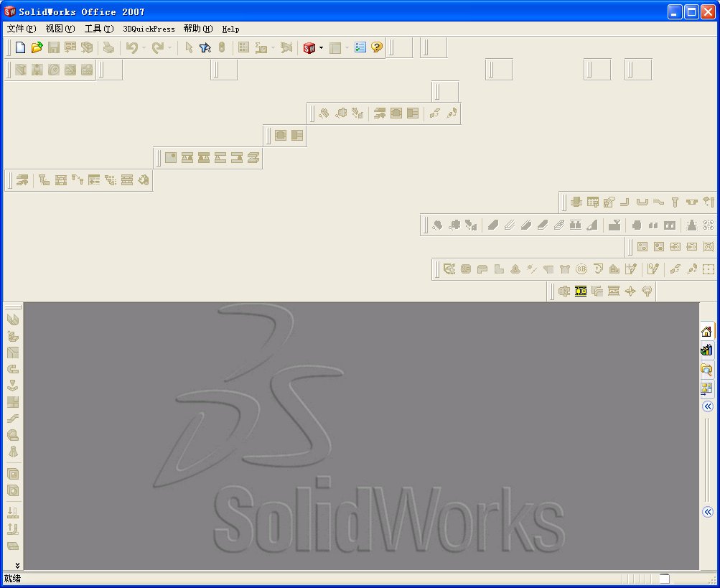Viewport: 720px width, 588px height.
Task: Click the greyed-out Print icon
Action: [108, 47]
